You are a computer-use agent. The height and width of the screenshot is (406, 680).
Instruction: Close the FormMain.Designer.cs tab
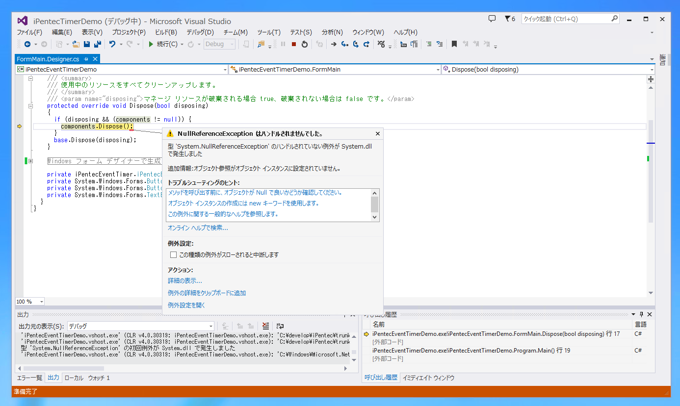click(x=95, y=59)
